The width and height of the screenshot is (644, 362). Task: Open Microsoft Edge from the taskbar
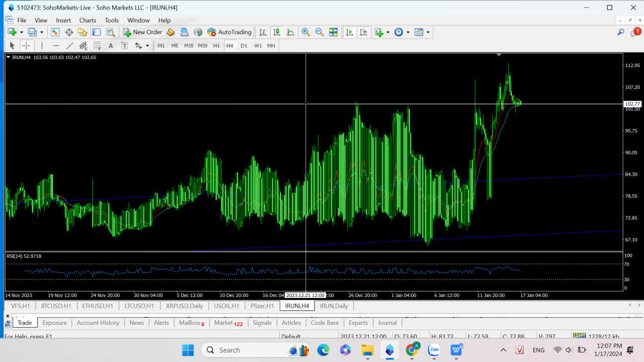coord(323,350)
